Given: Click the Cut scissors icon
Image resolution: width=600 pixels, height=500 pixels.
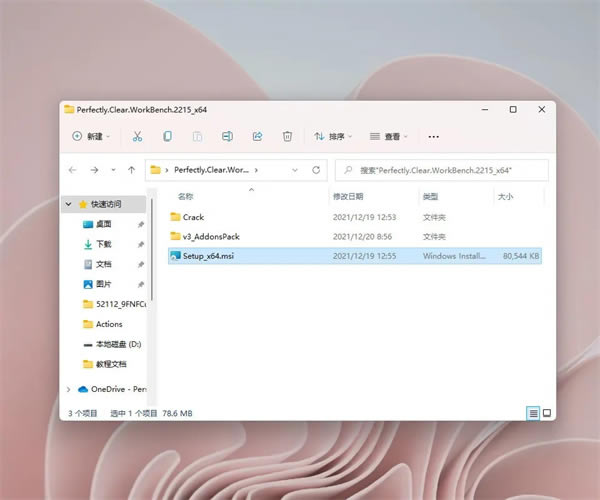Looking at the screenshot, I should click(137, 137).
